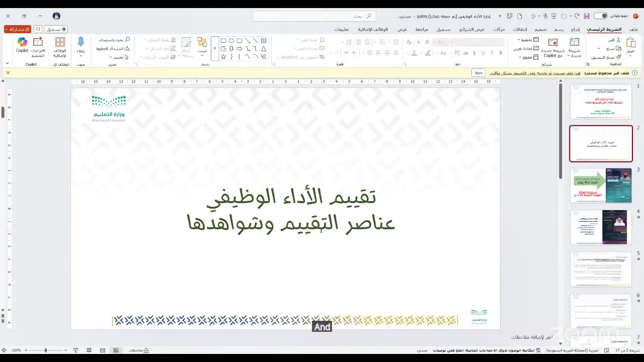Click the user profile avatar
The width and height of the screenshot is (644, 362).
pos(56,16)
